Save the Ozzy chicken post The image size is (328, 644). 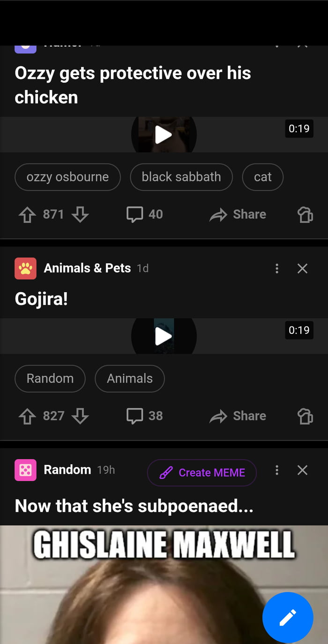(x=305, y=215)
